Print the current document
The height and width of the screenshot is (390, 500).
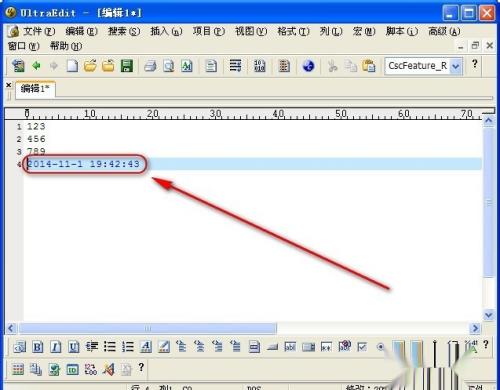pyautogui.click(x=150, y=66)
